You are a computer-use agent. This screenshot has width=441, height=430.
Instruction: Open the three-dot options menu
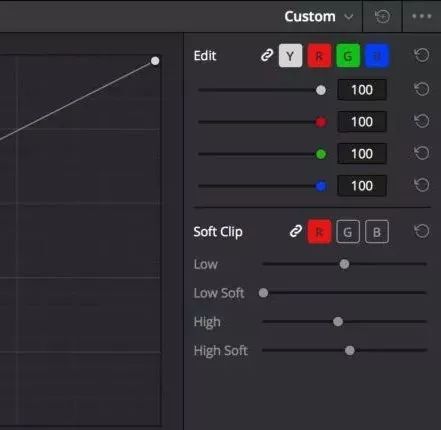point(422,16)
